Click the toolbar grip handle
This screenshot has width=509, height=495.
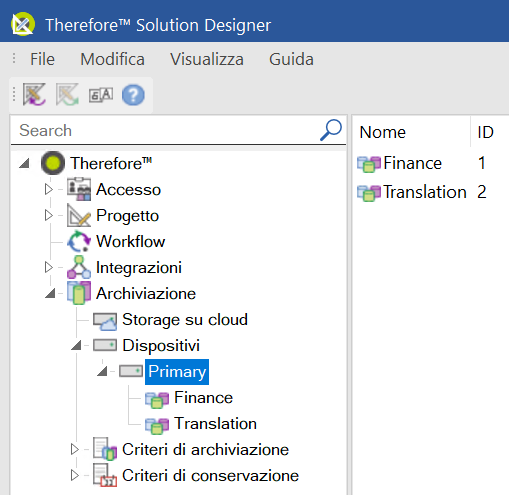14,94
